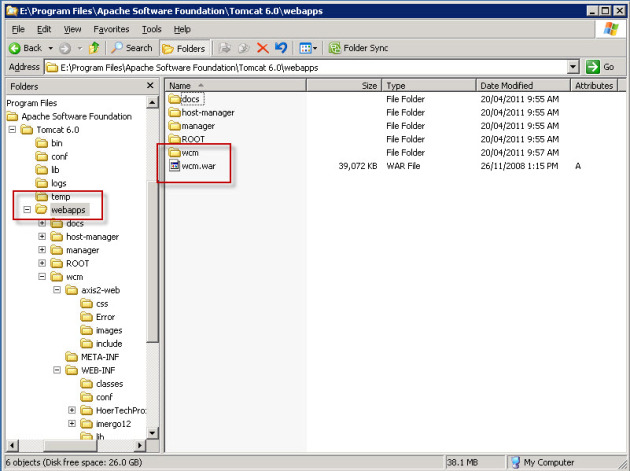Expand the HoerTechPro tree node

tap(72, 410)
